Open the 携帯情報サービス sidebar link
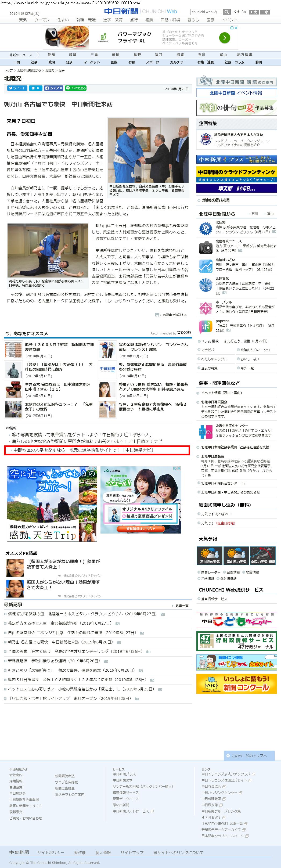The image size is (281, 868). (x=214, y=599)
